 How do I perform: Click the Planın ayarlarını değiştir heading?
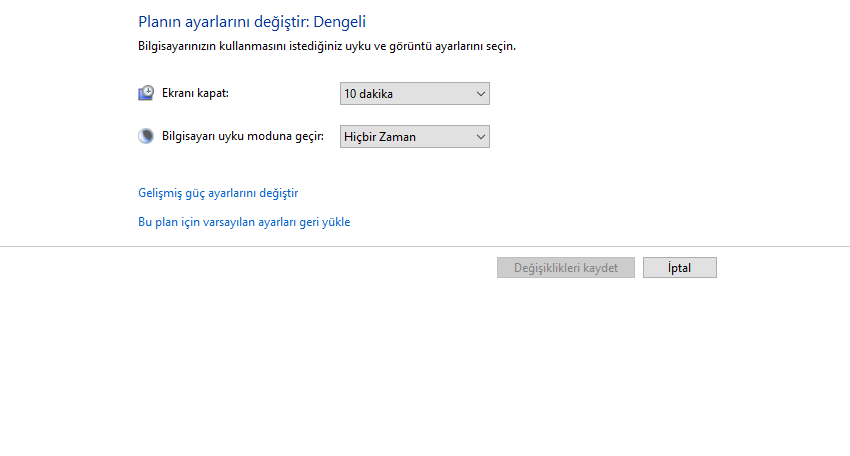pyautogui.click(x=223, y=21)
